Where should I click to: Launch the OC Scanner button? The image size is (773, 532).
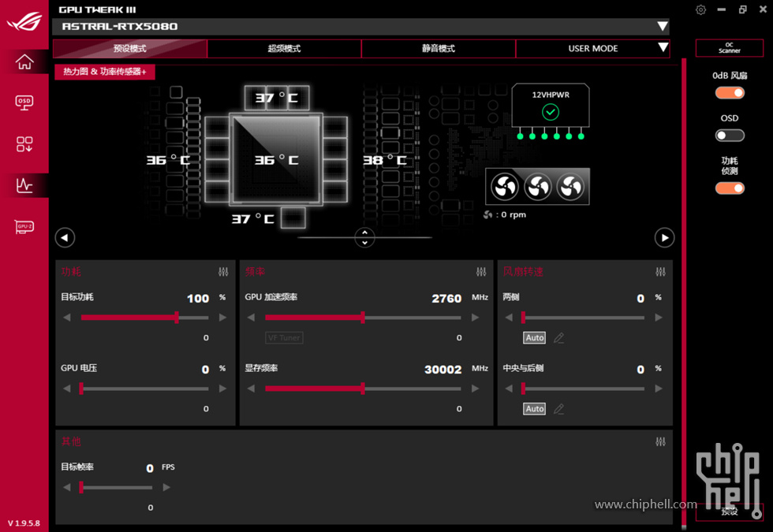pyautogui.click(x=730, y=48)
